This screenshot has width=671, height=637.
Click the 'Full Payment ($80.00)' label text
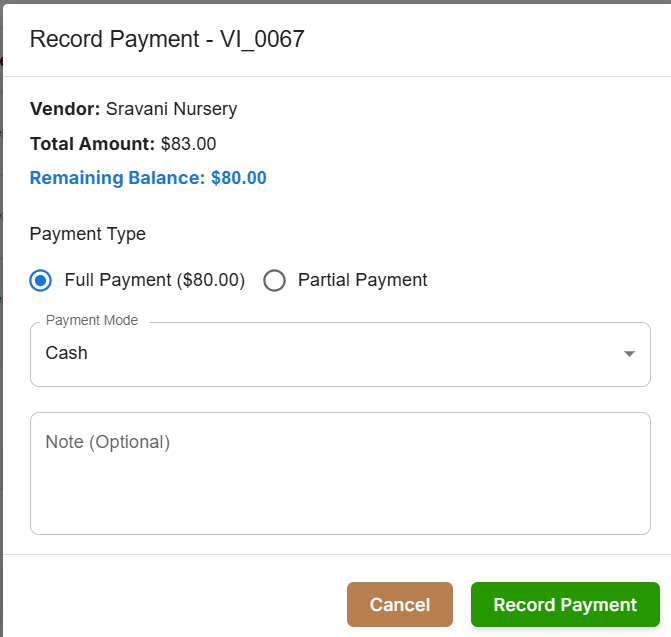pos(154,281)
